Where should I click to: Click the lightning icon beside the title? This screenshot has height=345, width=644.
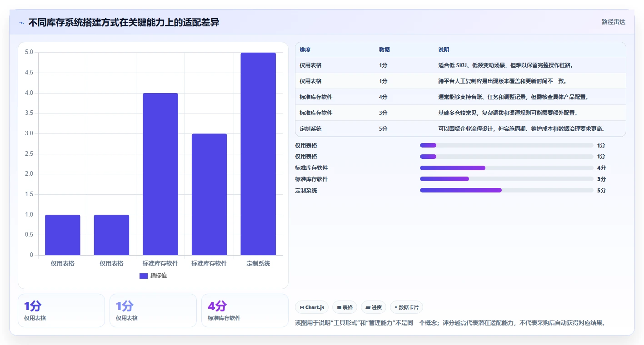[21, 23]
